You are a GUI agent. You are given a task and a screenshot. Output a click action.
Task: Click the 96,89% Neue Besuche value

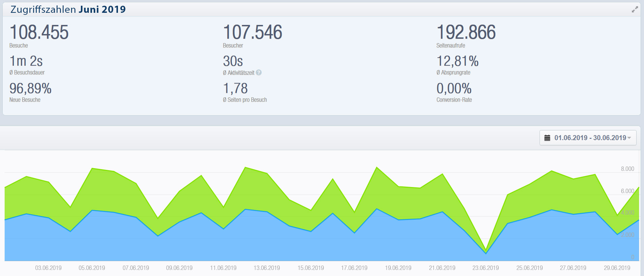30,89
